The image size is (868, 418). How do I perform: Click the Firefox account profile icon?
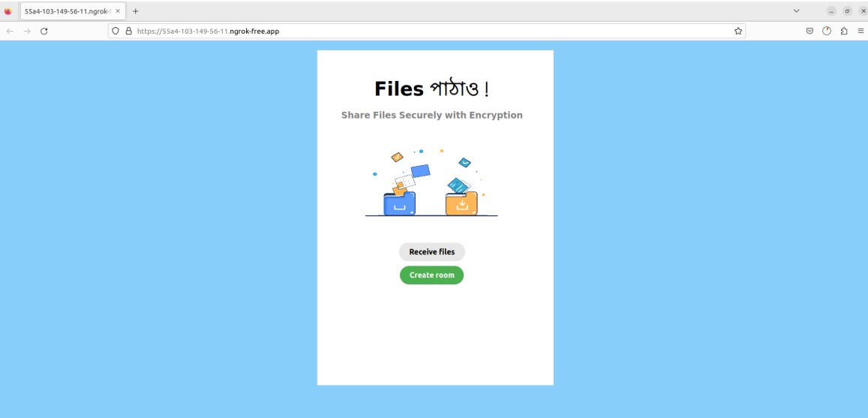[827, 31]
